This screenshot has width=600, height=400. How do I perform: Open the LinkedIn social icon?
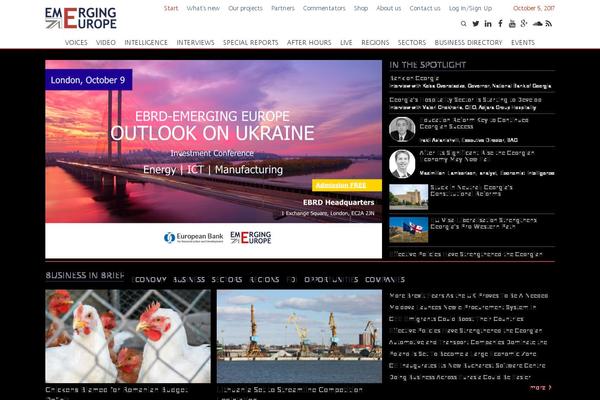(488, 24)
